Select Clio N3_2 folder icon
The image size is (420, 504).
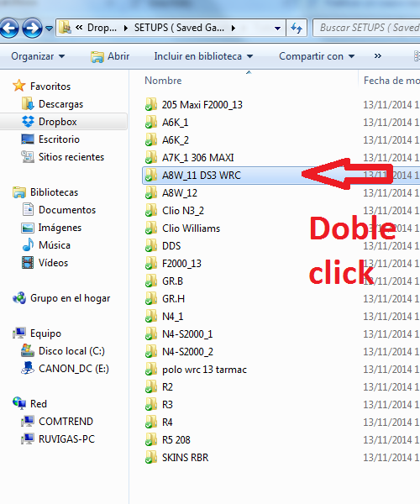pos(150,211)
